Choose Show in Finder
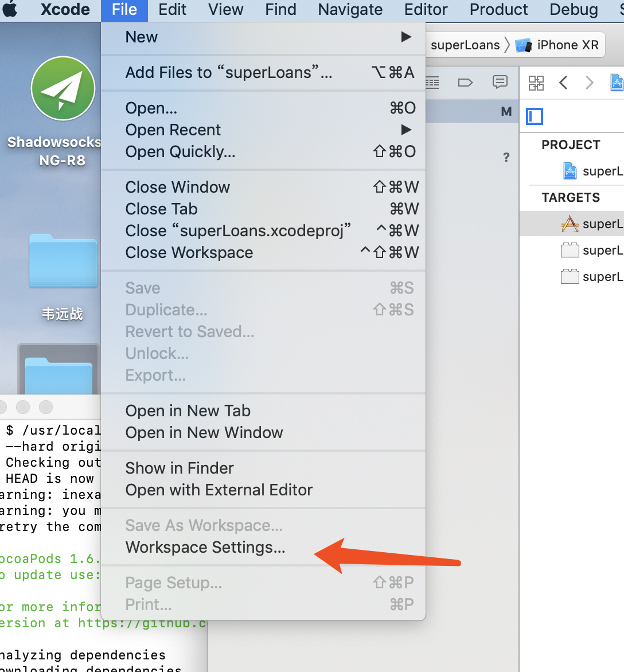Viewport: 624px width, 672px height. click(263, 468)
